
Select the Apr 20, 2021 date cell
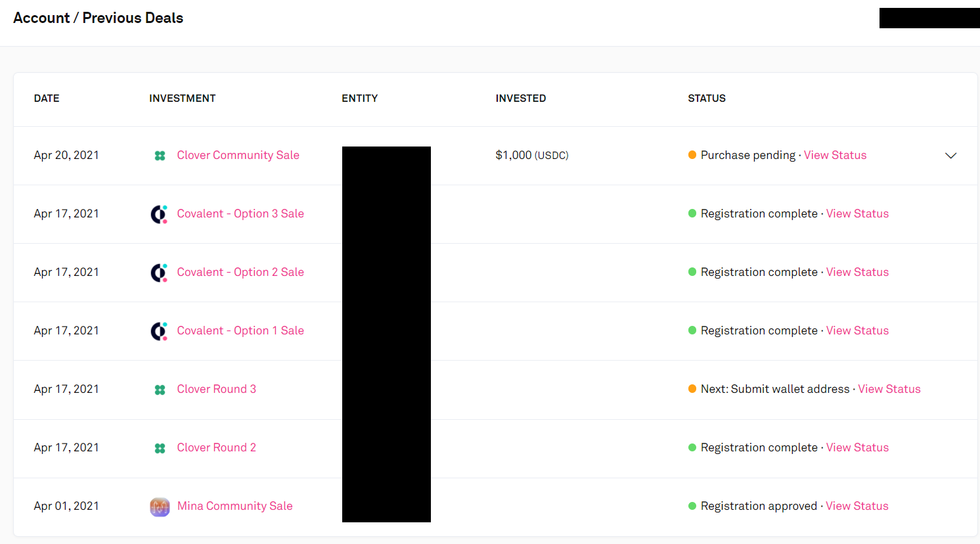66,155
